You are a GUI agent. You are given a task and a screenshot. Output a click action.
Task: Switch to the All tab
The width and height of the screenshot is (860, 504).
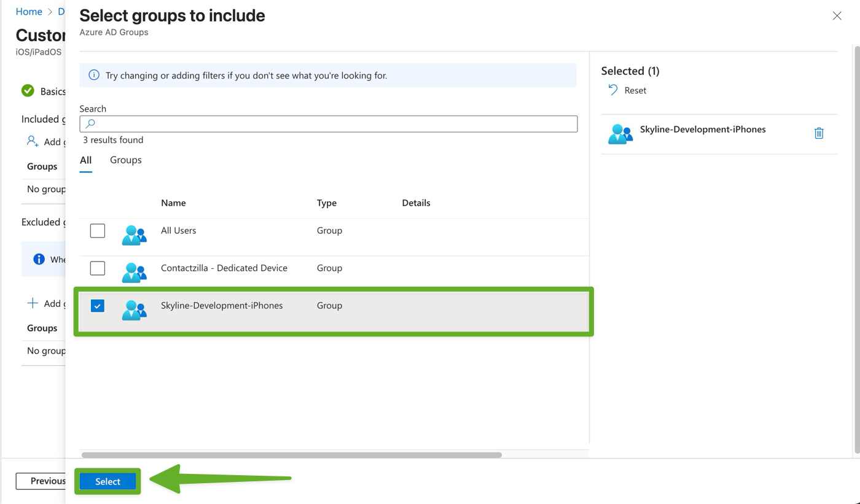tap(86, 160)
